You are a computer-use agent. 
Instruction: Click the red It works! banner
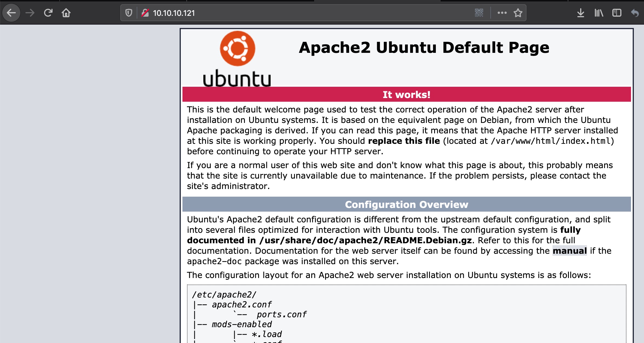[x=406, y=94]
